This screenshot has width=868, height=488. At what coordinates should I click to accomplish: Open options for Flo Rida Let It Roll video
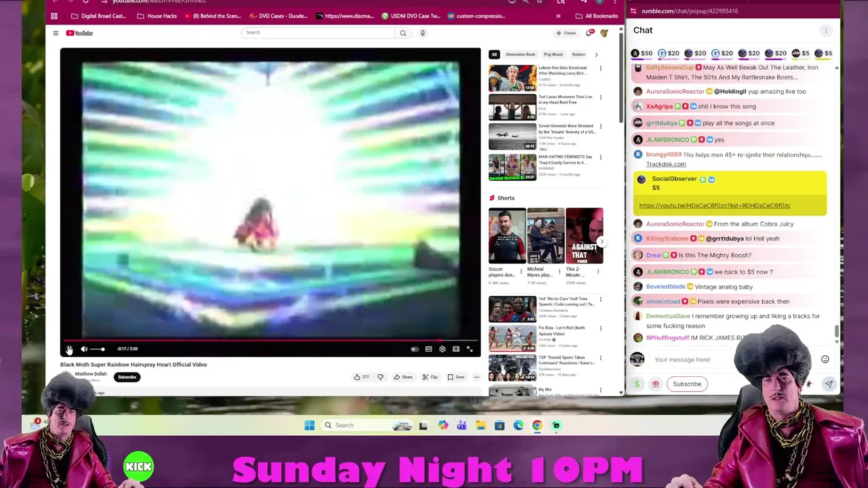point(600,329)
